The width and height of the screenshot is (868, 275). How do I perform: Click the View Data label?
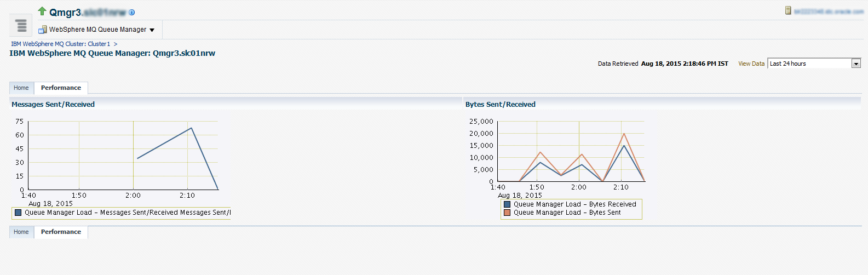coord(751,64)
